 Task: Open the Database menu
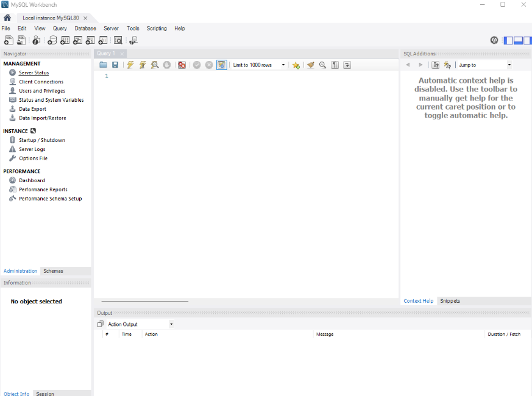pos(85,28)
